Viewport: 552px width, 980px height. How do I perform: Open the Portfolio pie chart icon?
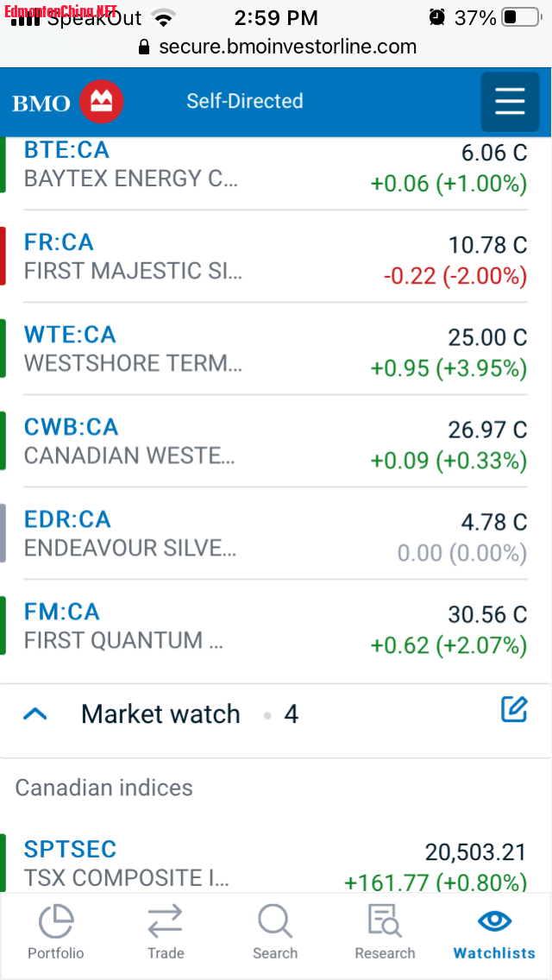click(56, 921)
